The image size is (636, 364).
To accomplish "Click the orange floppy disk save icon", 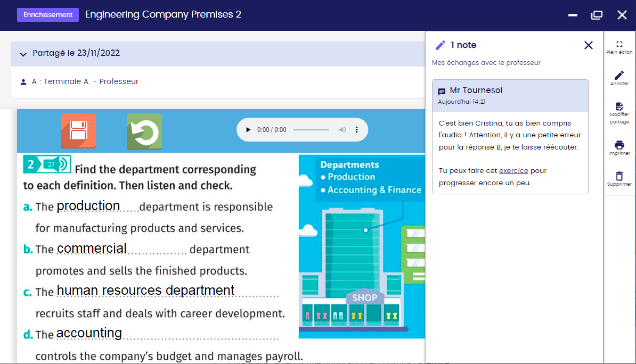I will point(78,131).
